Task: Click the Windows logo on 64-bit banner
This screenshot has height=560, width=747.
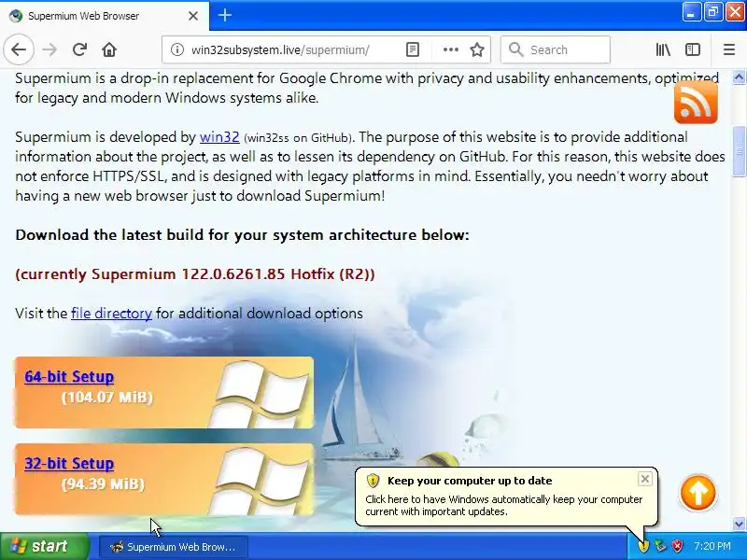Action: coord(261,393)
